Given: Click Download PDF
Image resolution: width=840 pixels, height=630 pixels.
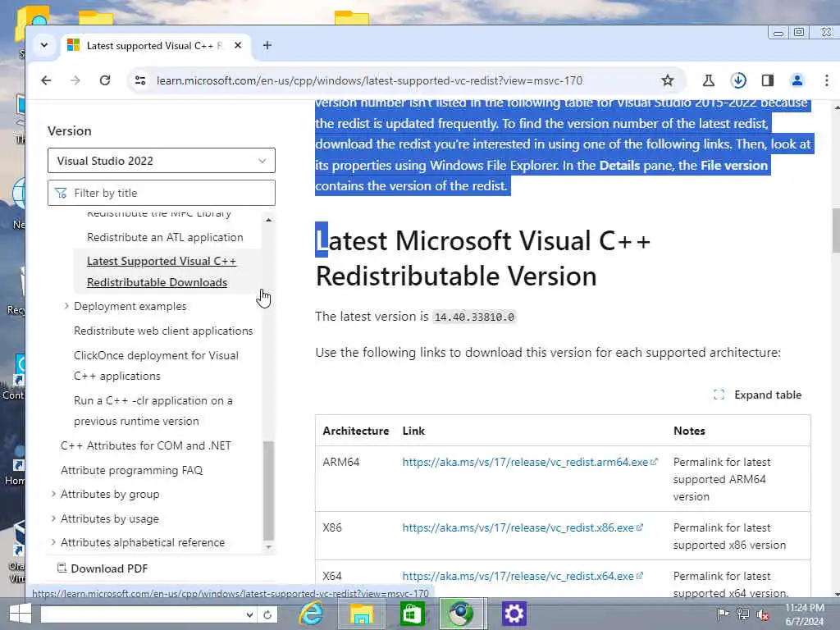Looking at the screenshot, I should 103,568.
